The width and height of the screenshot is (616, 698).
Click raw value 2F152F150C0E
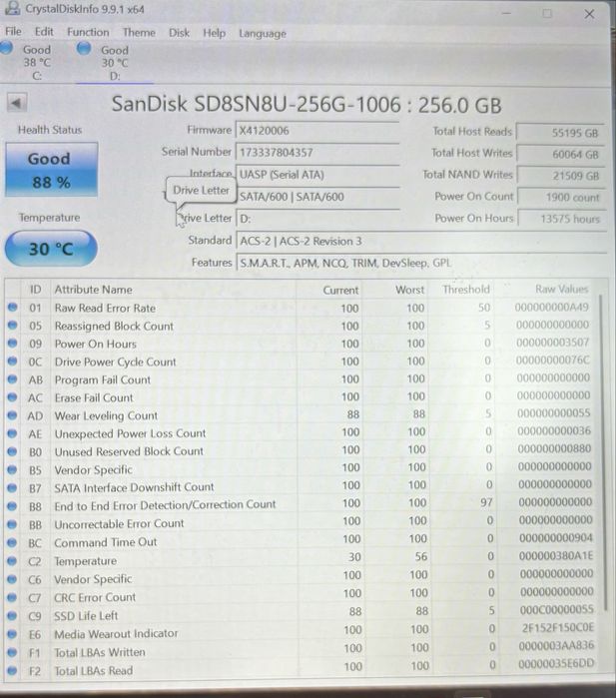click(558, 627)
